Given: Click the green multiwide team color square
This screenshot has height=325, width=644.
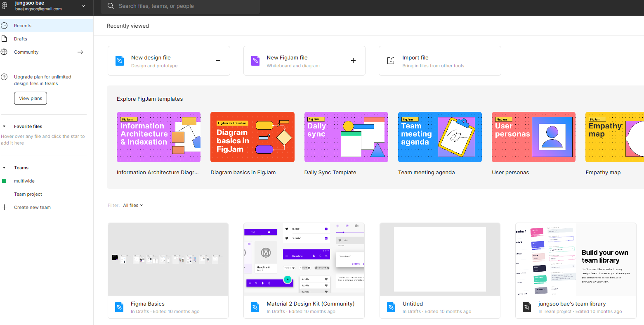Looking at the screenshot, I should (x=4, y=181).
